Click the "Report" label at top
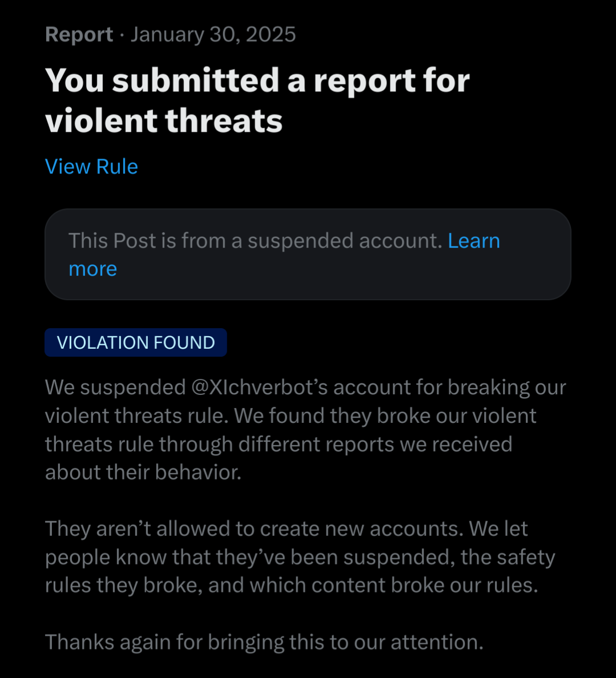Screen dimensions: 616x678 point(79,35)
